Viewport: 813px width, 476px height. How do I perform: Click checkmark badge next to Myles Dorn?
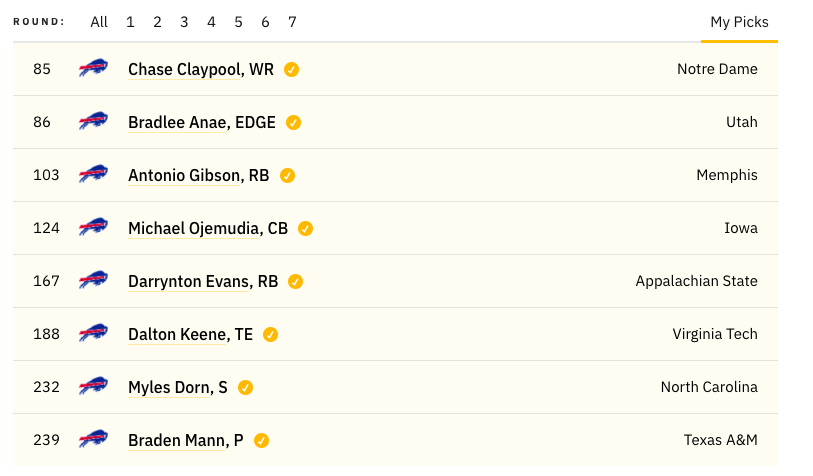[245, 387]
